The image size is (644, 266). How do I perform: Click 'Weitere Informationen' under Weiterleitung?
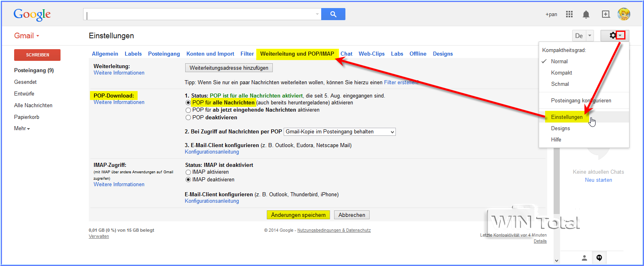point(119,73)
